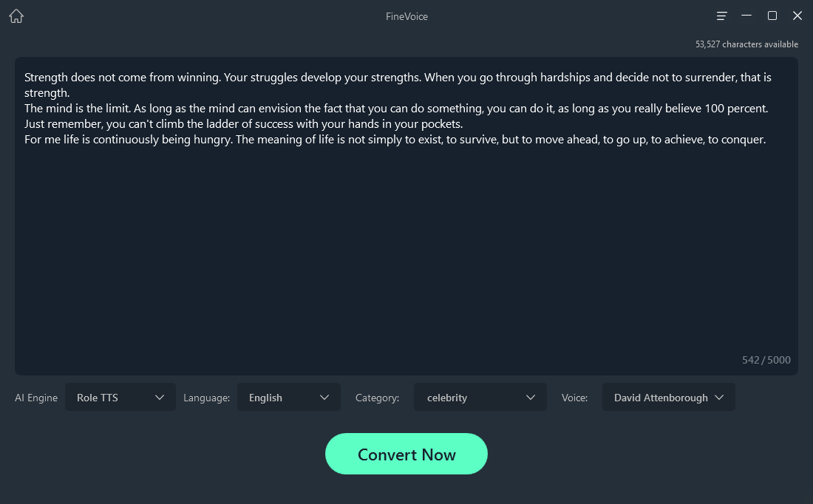Maximize the FineVoice window

(x=772, y=16)
